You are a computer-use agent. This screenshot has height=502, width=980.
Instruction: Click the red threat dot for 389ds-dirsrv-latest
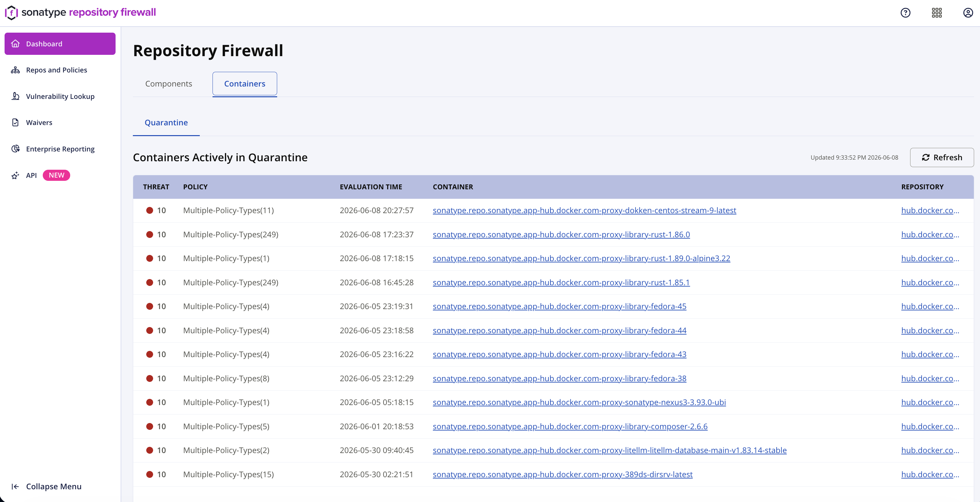150,474
